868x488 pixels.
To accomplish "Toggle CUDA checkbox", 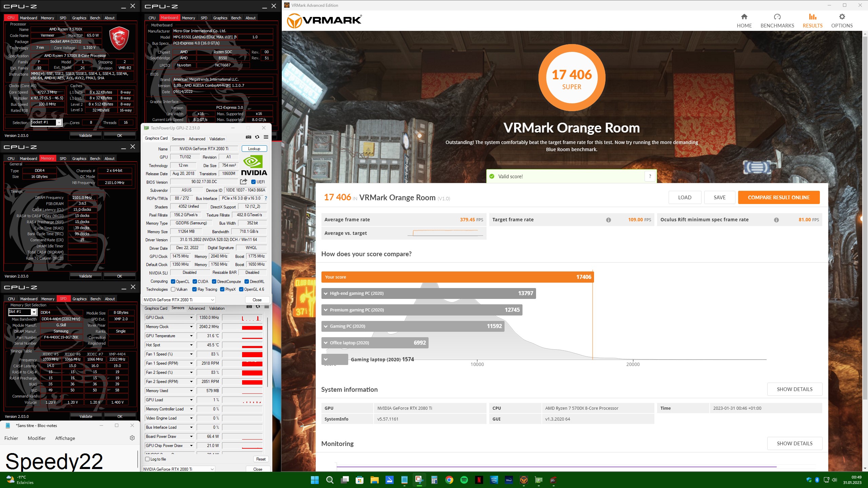I will point(195,282).
